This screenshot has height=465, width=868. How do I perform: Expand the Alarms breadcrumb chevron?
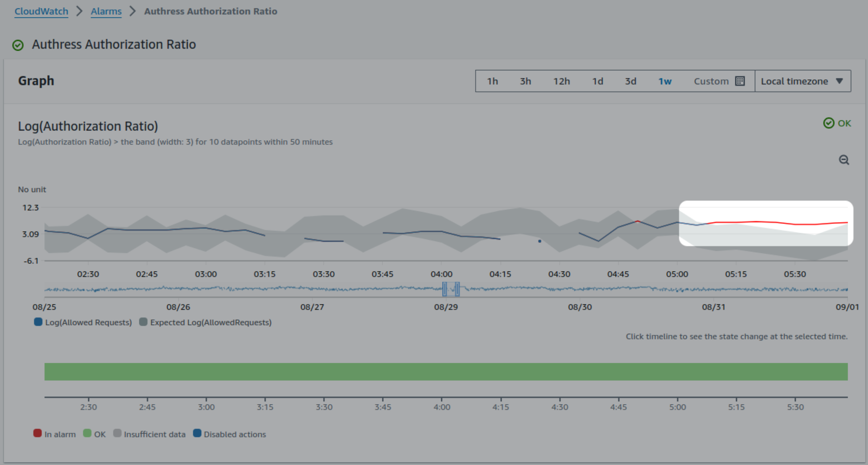coord(133,11)
